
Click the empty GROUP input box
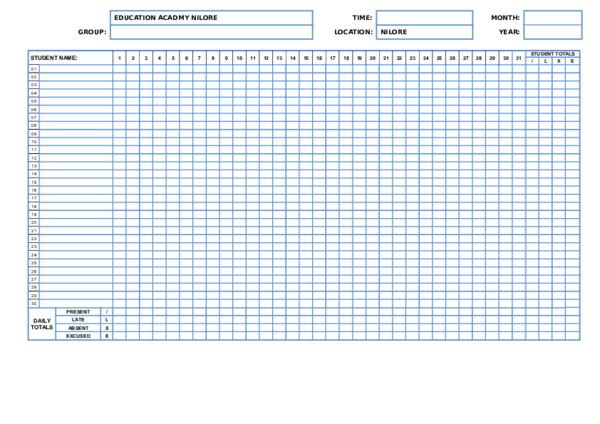[211, 32]
